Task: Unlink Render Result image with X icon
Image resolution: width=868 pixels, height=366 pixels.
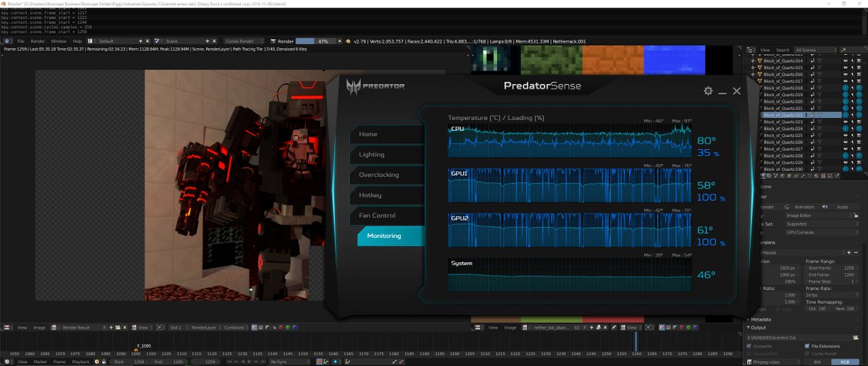Action: pos(124,327)
